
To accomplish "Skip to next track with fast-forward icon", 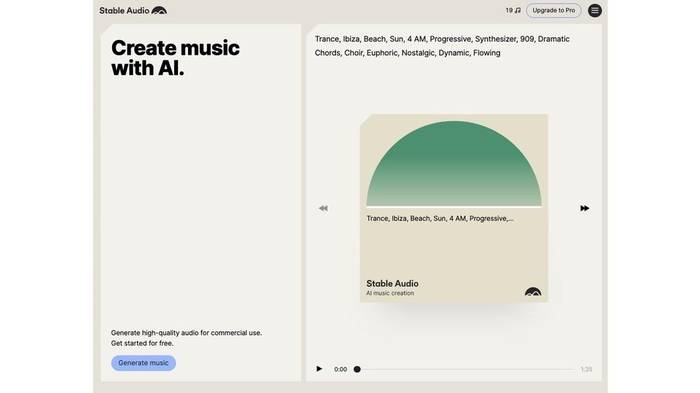I will [584, 208].
